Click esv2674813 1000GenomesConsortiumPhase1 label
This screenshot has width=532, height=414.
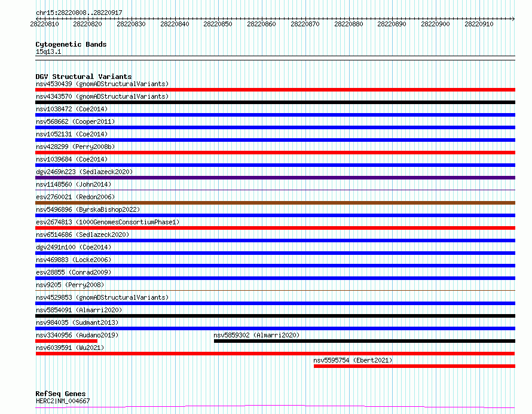108,222
